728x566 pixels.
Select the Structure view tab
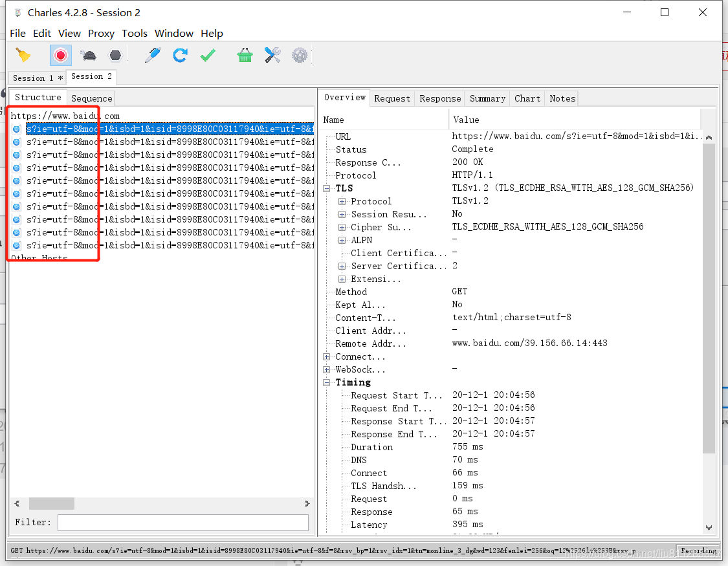[x=38, y=98]
